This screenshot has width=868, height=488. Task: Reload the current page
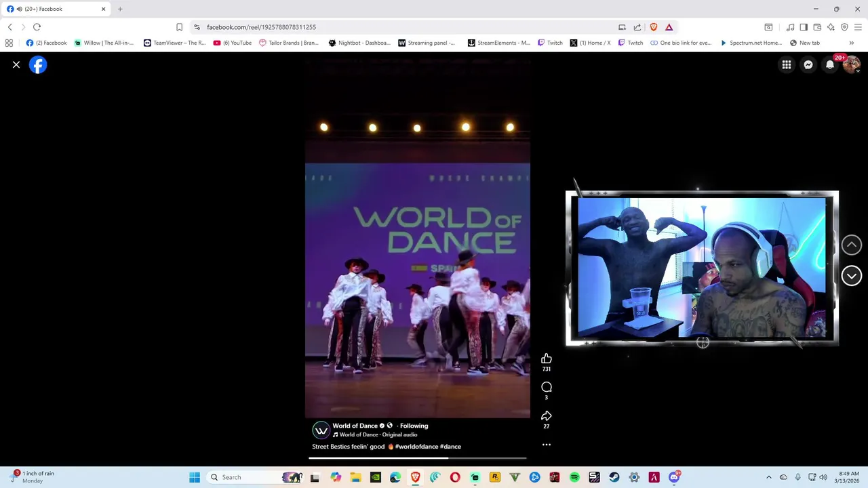coord(37,27)
